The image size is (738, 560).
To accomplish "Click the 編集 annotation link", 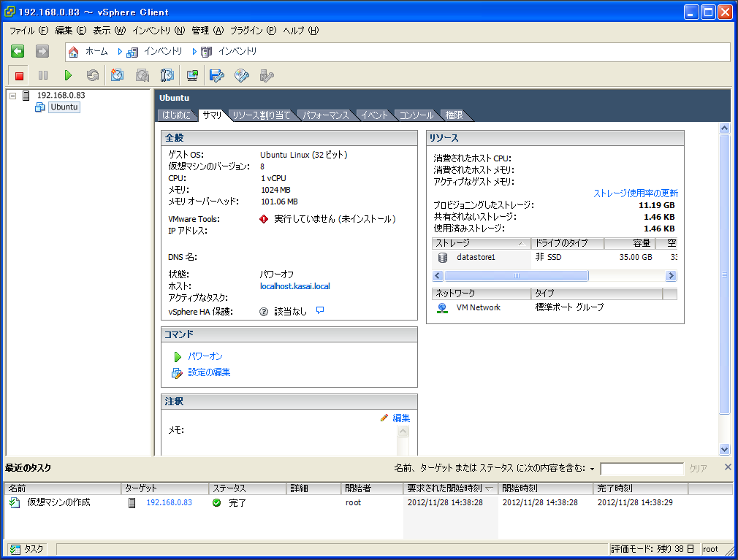I will coord(401,418).
